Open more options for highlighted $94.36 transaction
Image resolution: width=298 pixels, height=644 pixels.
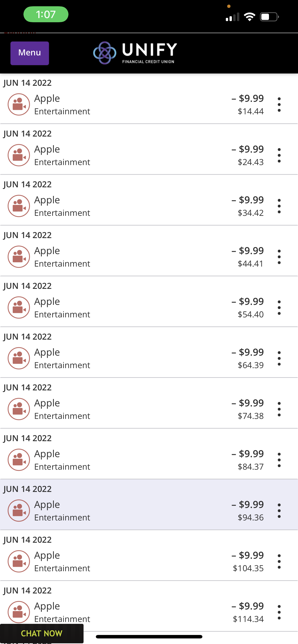click(279, 510)
